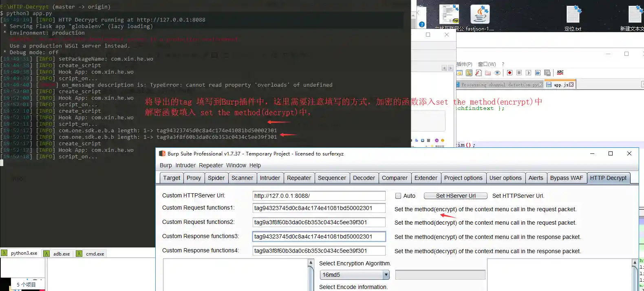Viewport: 644px width, 291px height.
Task: Toggle the Auto checkbox
Action: point(398,196)
